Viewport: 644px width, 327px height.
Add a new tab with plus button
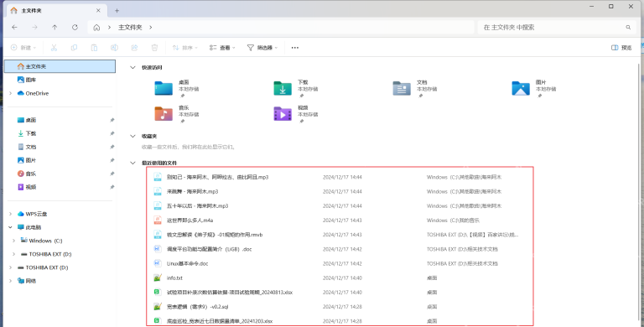point(117,11)
